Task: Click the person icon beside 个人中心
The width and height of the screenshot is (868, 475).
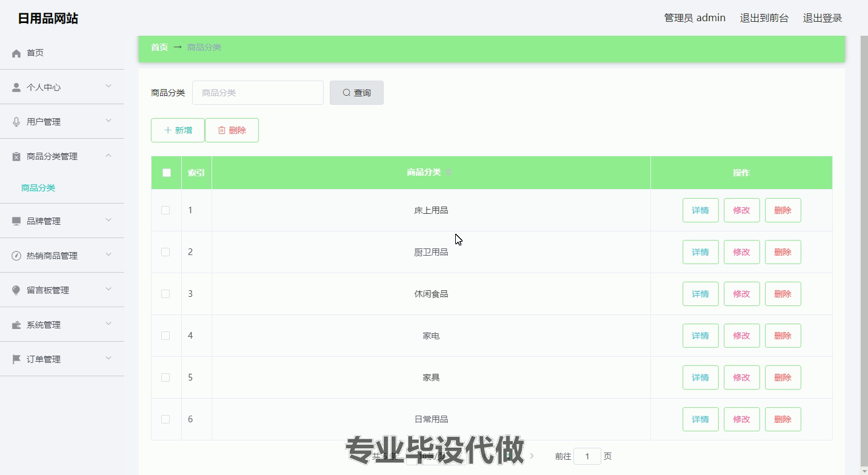Action: coord(16,87)
